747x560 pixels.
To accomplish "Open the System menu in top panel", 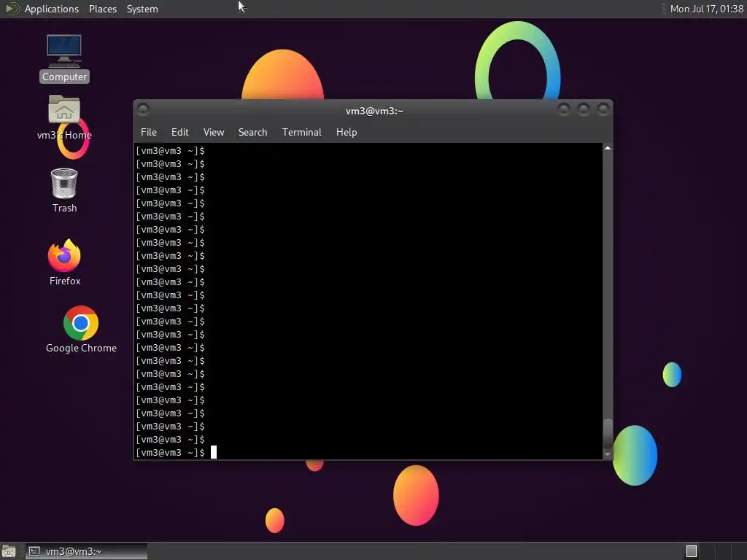I will coord(142,9).
